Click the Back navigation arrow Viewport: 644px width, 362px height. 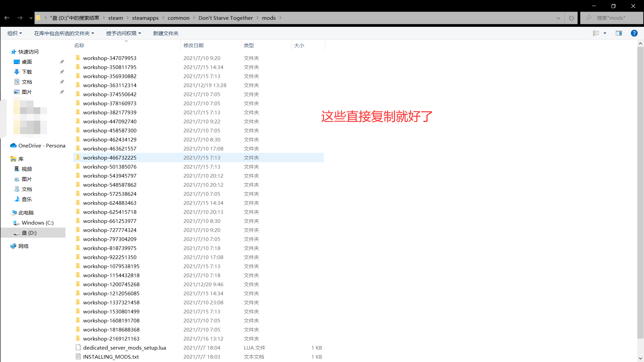(x=7, y=18)
